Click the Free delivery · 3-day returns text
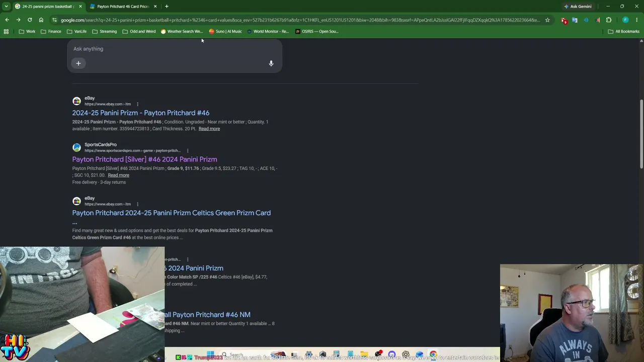The height and width of the screenshot is (362, 644). tap(99, 182)
